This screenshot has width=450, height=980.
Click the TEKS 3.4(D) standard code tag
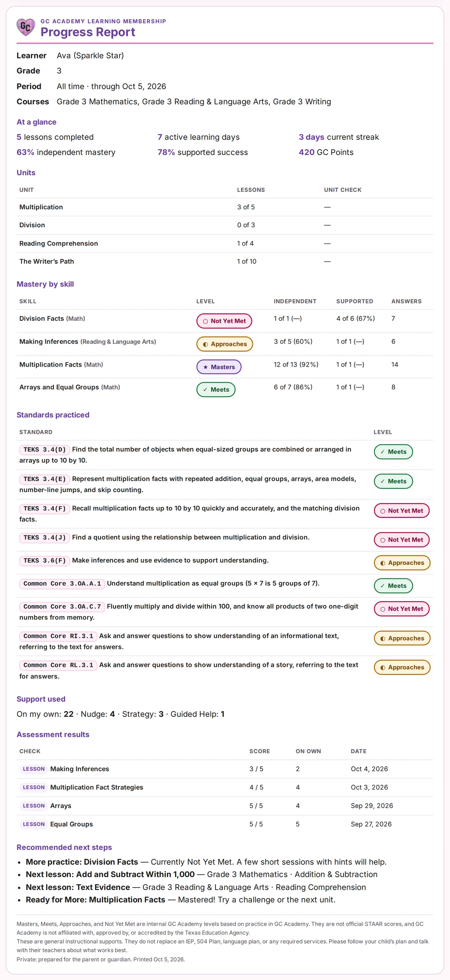tap(45, 450)
